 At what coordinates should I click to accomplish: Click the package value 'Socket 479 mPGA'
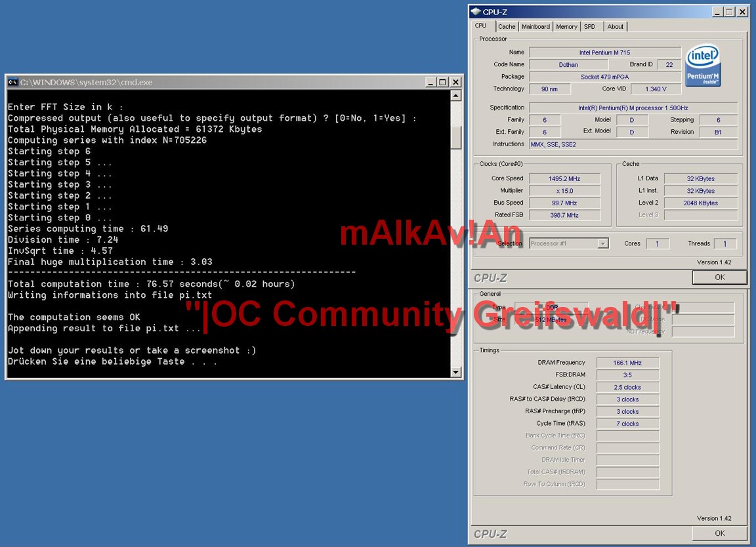pos(604,77)
